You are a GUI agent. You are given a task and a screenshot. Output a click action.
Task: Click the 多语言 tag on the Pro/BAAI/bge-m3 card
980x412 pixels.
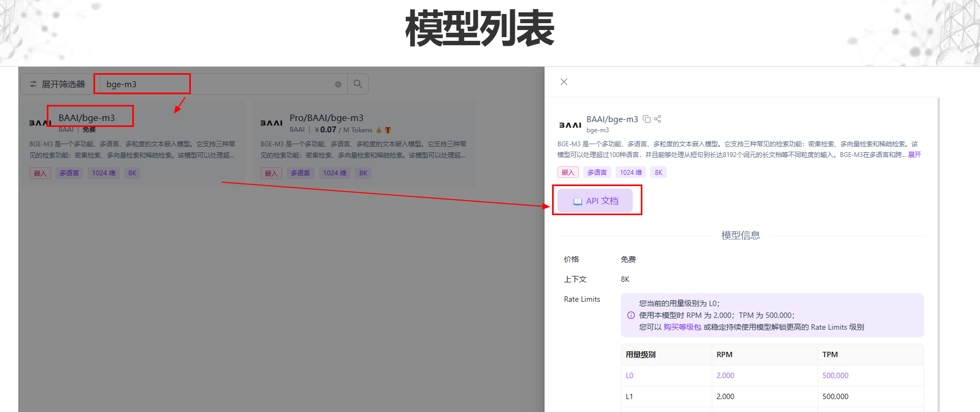tap(301, 173)
